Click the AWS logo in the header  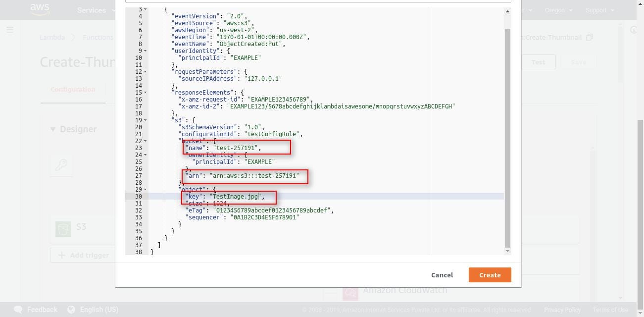[40, 9]
